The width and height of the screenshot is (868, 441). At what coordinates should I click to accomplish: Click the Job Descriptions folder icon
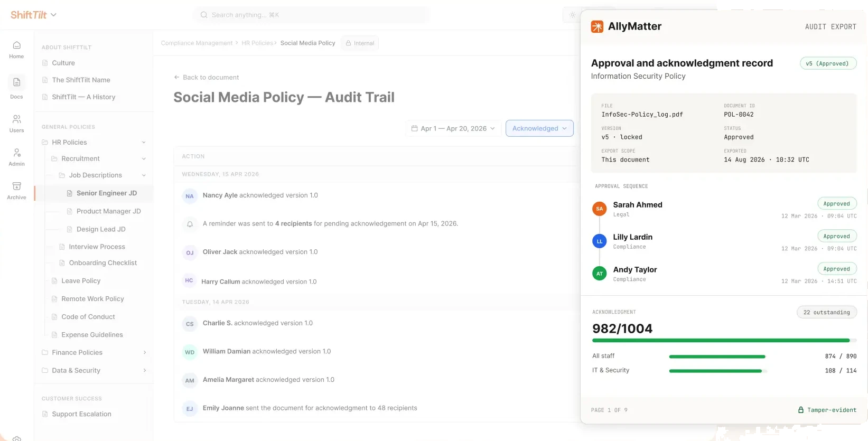[62, 175]
